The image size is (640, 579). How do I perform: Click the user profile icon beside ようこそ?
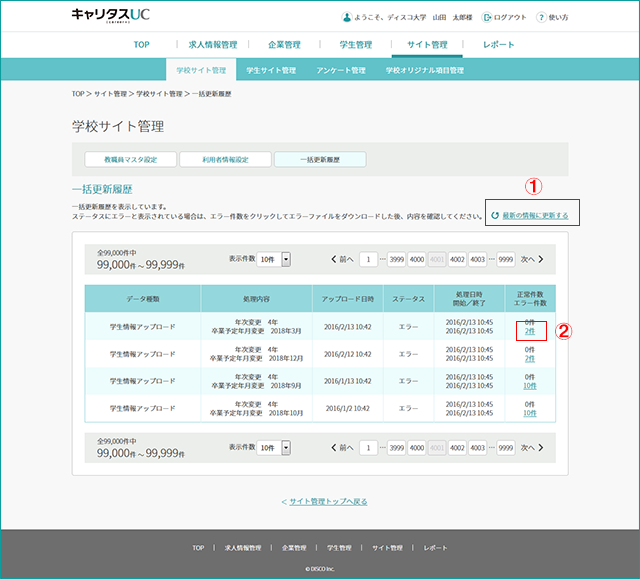pos(347,17)
